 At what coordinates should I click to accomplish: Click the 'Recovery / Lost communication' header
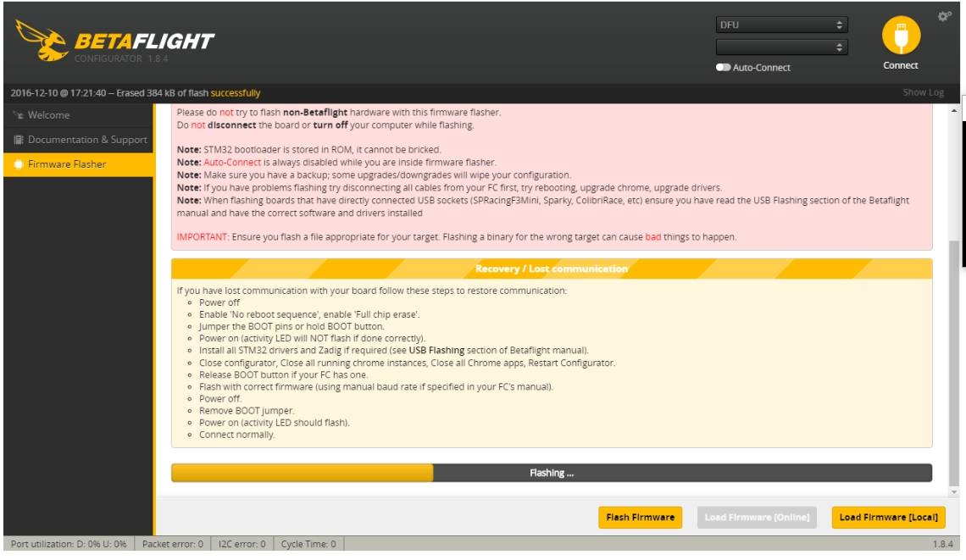(552, 269)
